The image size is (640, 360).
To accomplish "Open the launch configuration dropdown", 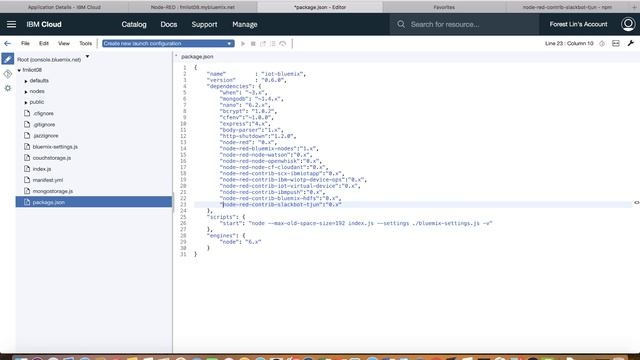I will (168, 43).
